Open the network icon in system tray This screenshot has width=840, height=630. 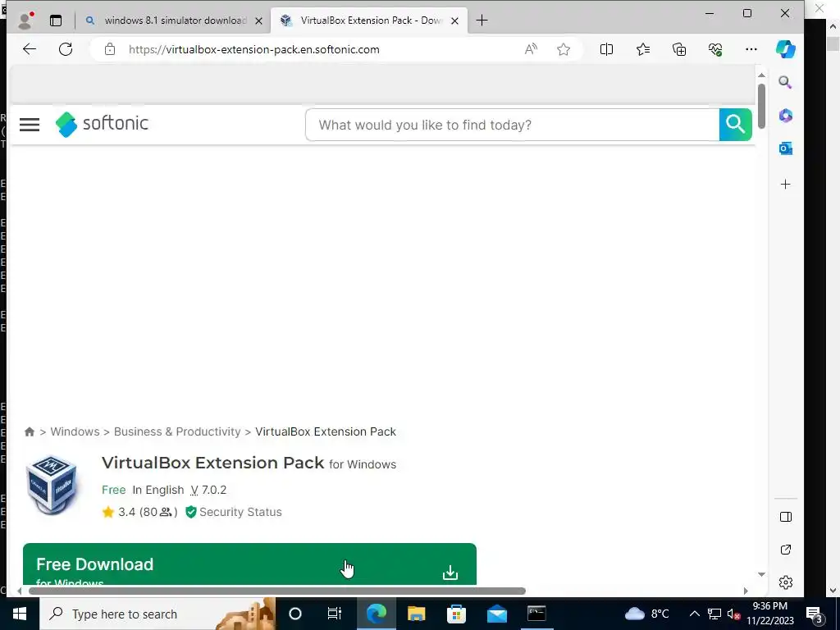(x=714, y=614)
